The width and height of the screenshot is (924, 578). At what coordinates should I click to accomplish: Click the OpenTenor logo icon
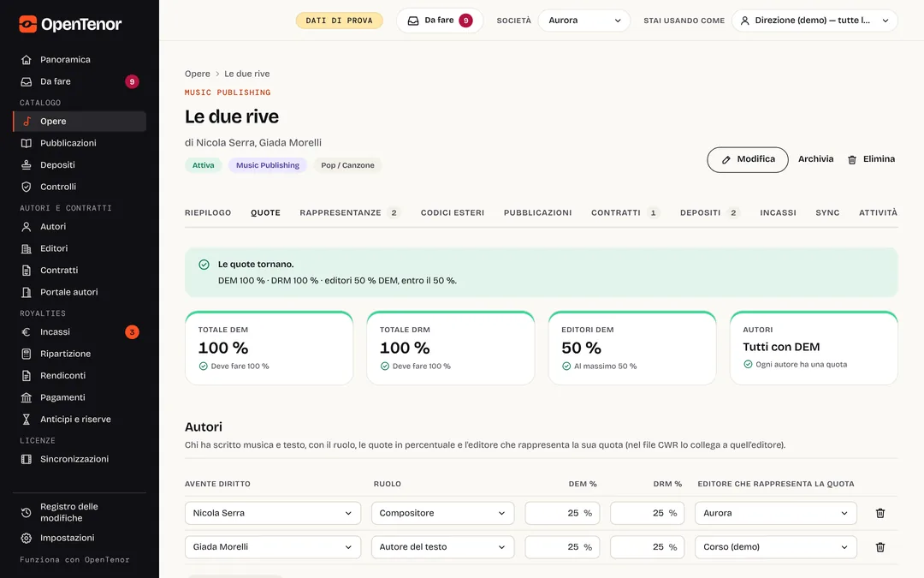coord(27,24)
